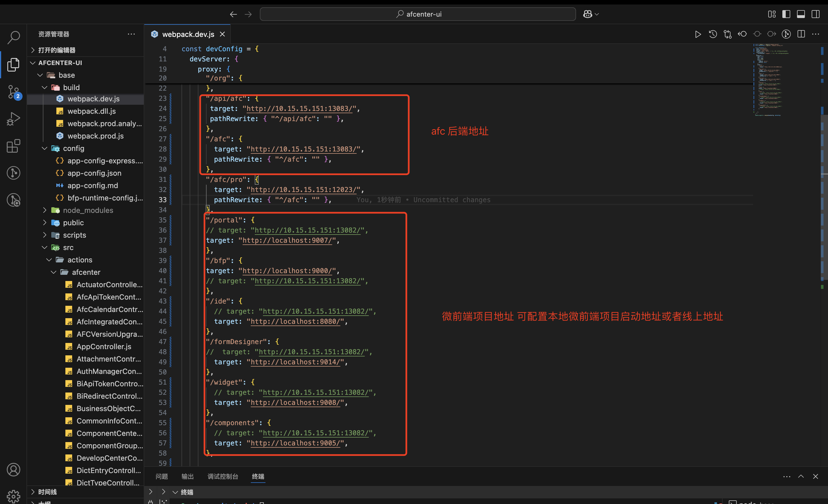Expand the node_modules folder
Image resolution: width=828 pixels, height=504 pixels.
[x=88, y=210]
